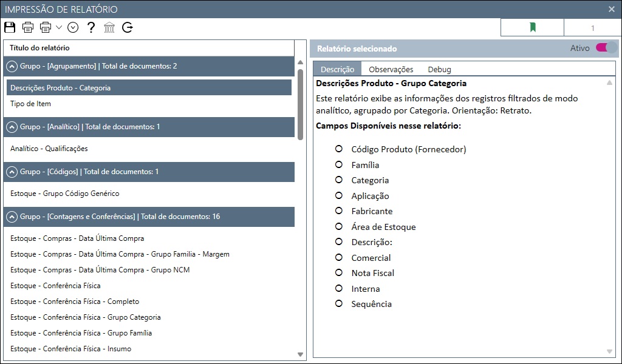Select Estoque - Conferência Física - Grupo Família

click(x=149, y=333)
